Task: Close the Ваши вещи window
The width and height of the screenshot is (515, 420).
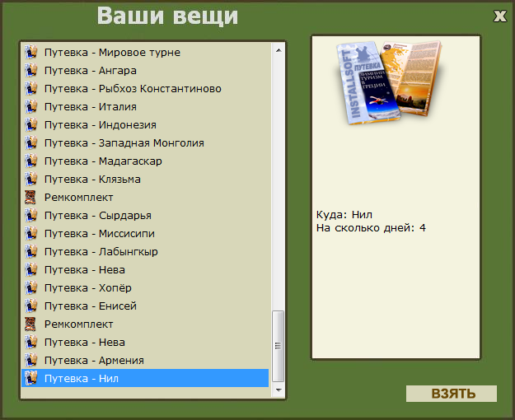Action: [500, 16]
